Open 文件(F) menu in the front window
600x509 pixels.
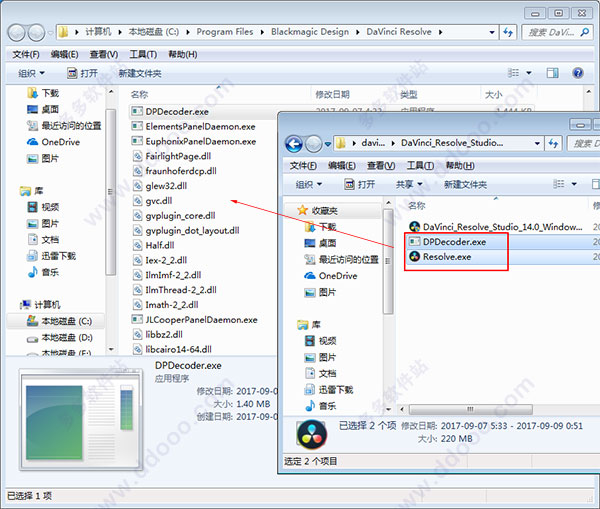(x=303, y=166)
